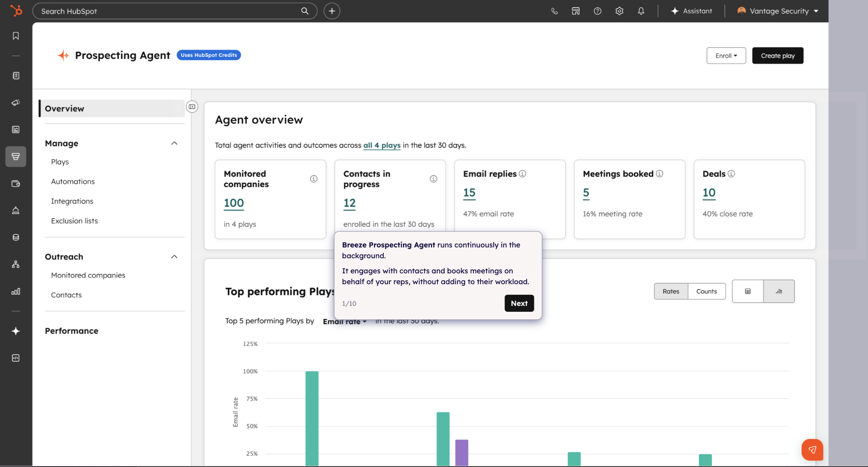
Task: Open the calling phone icon
Action: click(554, 11)
